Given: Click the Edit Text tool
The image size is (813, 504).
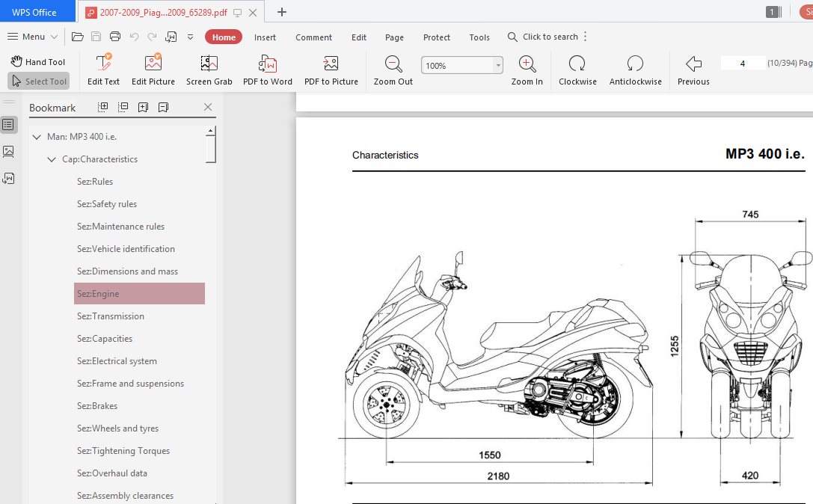Looking at the screenshot, I should point(104,70).
